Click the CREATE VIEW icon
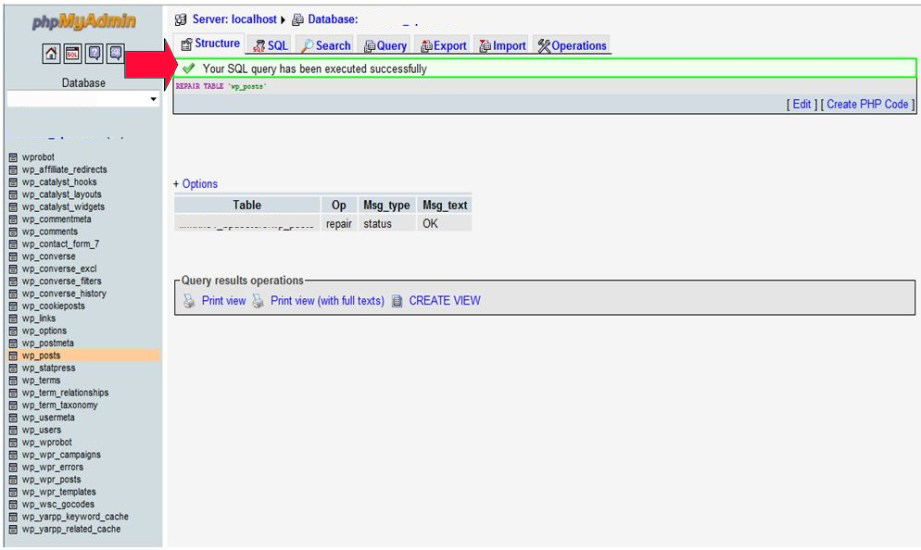Image resolution: width=921 pixels, height=550 pixels. click(397, 301)
